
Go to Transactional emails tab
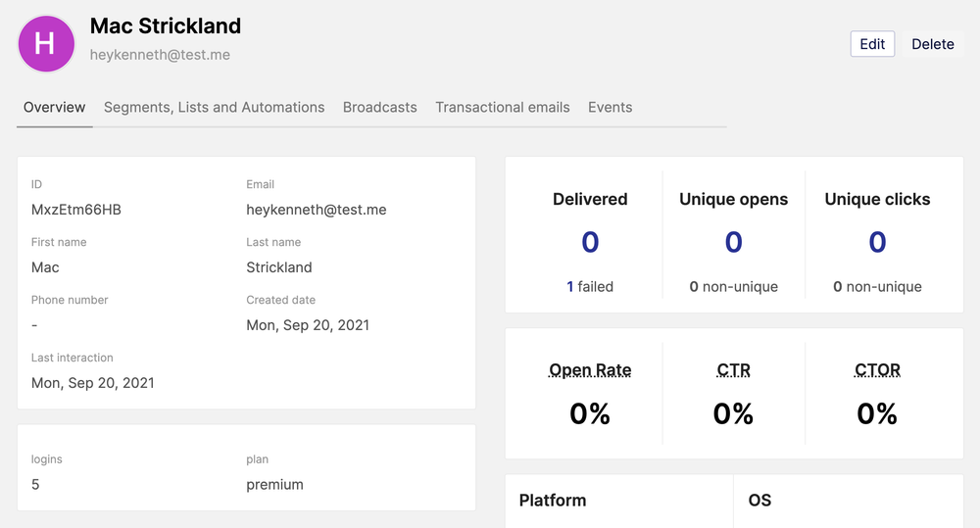click(503, 108)
